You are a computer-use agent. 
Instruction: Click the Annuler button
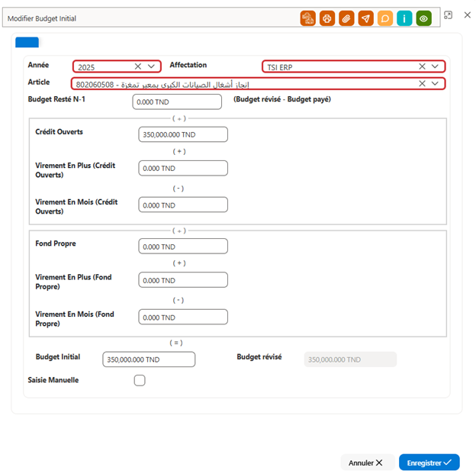click(365, 463)
